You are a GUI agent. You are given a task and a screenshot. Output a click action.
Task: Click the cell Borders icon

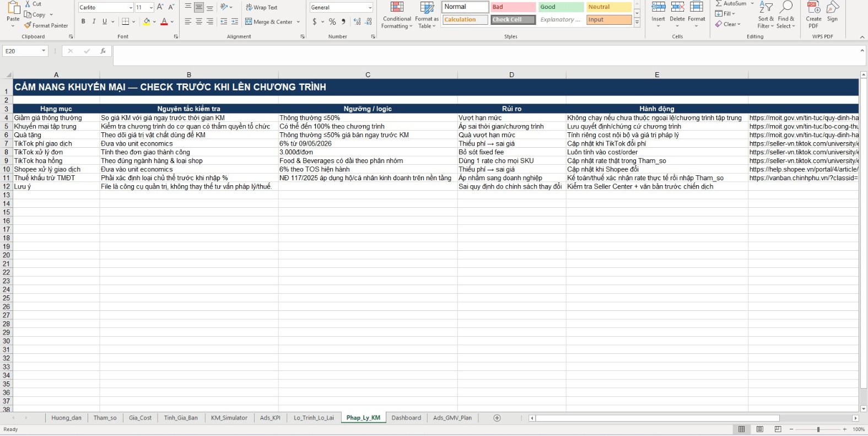tap(126, 21)
